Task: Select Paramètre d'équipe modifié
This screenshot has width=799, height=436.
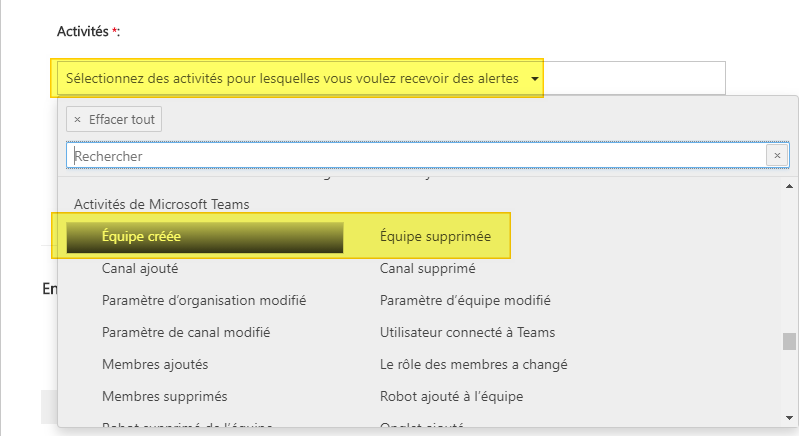Action: coord(465,300)
